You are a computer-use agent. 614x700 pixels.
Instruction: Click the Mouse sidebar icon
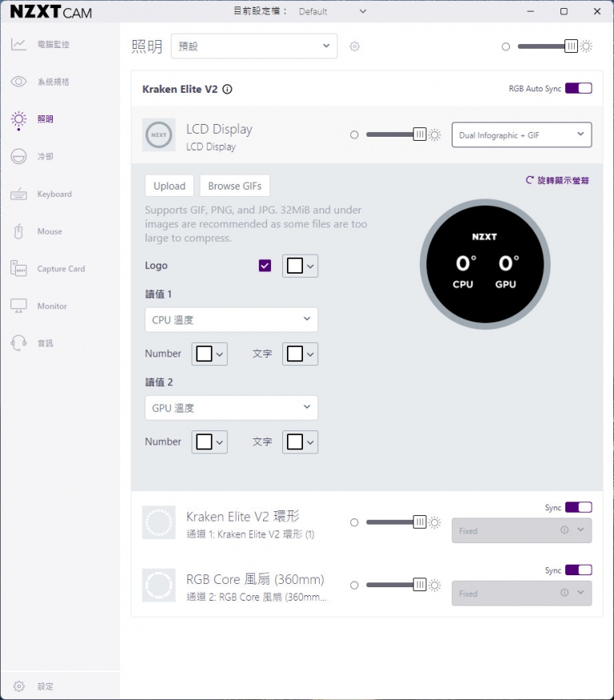(x=18, y=231)
